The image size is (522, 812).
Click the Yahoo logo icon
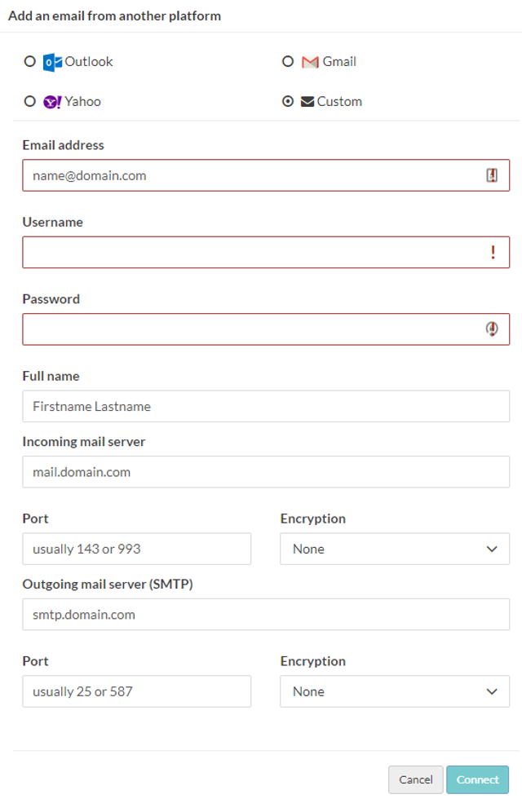51,102
